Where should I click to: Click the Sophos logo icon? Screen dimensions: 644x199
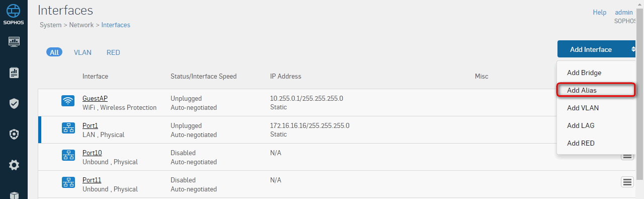tap(14, 11)
